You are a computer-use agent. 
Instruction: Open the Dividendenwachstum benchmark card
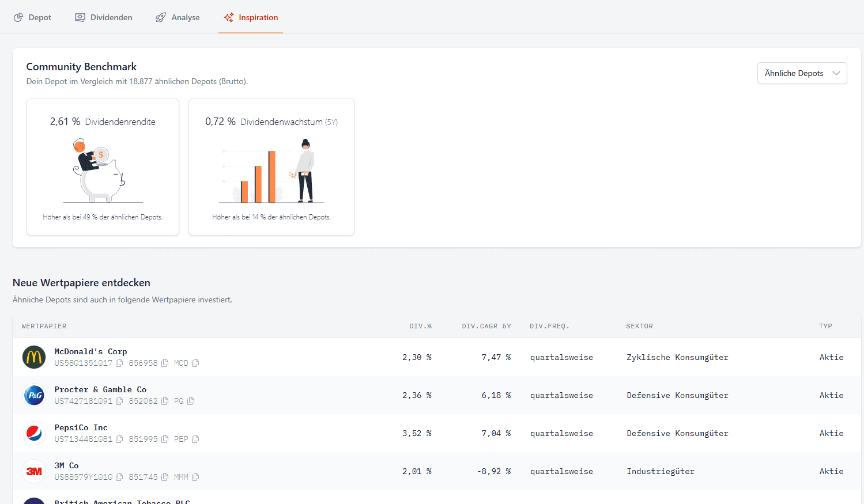tap(271, 167)
